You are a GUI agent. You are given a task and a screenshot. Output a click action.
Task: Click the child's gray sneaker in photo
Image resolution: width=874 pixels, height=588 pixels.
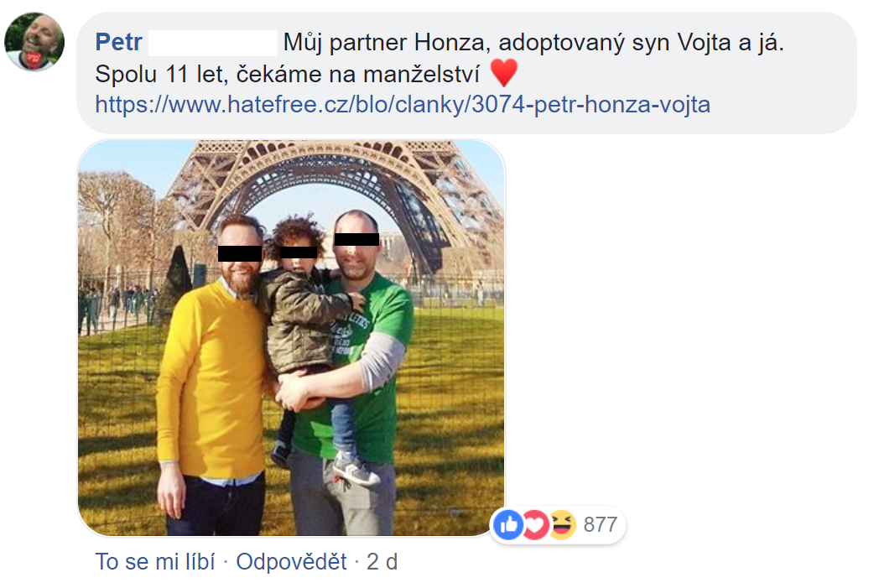[x=355, y=469]
